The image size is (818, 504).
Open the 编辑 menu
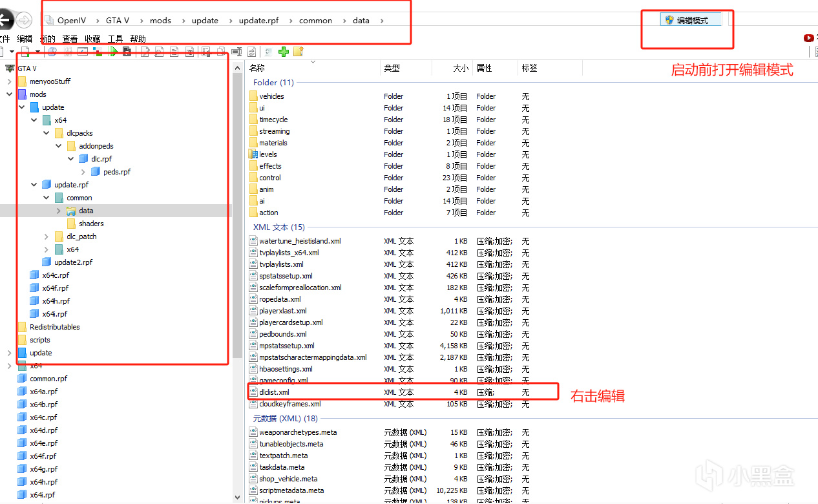(25, 39)
